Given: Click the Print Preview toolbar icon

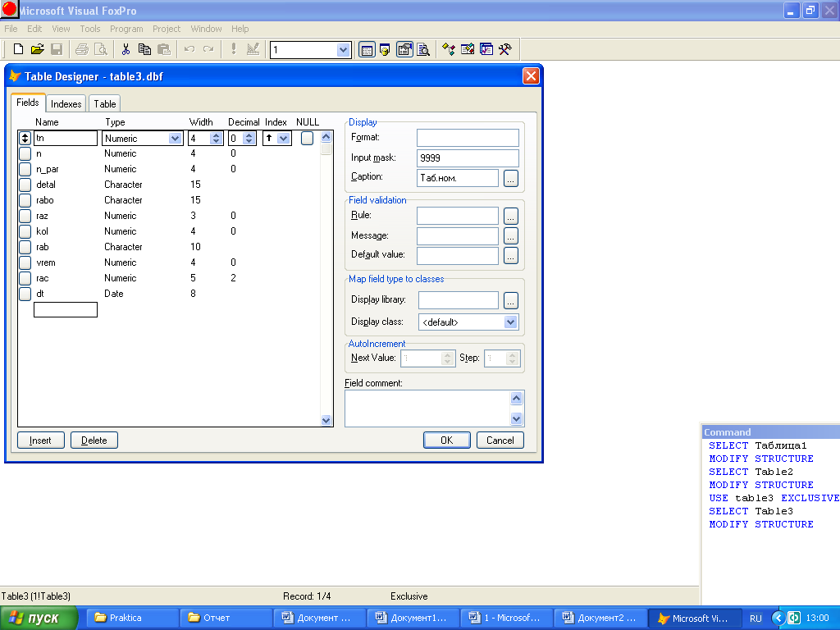Looking at the screenshot, I should [101, 50].
